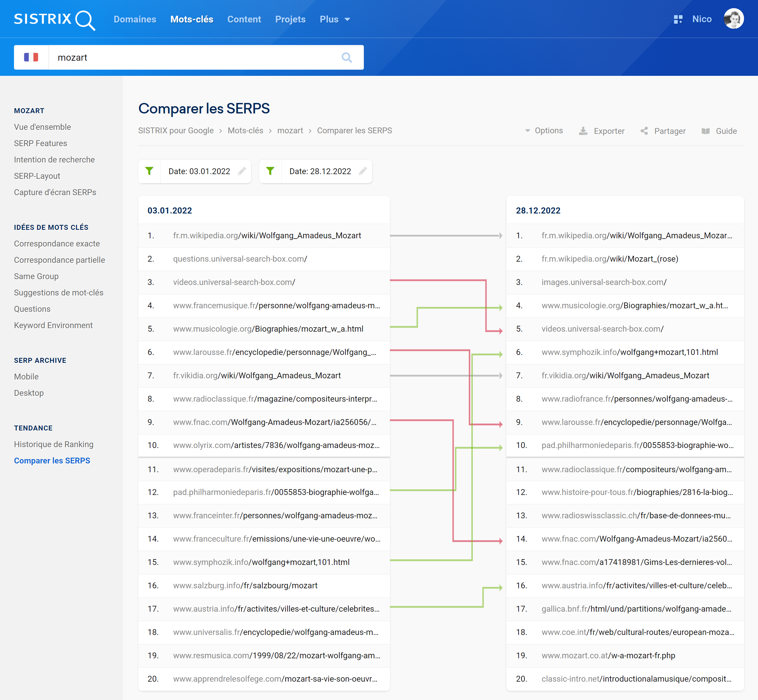Open SERP Features in sidebar
This screenshot has height=700, width=758.
[x=41, y=143]
